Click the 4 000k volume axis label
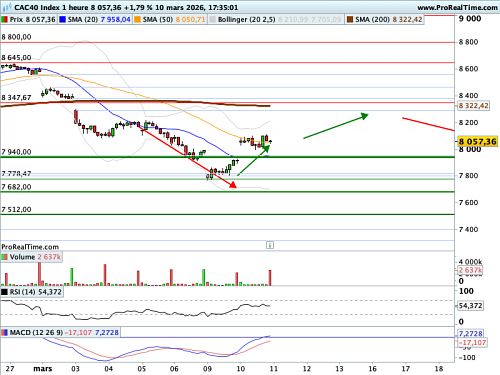The image size is (500, 375). click(x=470, y=262)
